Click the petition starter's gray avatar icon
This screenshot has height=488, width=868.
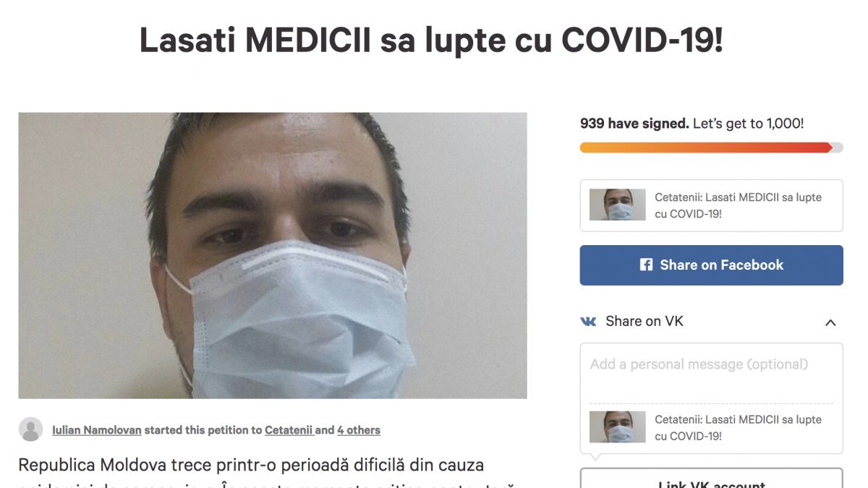[30, 429]
